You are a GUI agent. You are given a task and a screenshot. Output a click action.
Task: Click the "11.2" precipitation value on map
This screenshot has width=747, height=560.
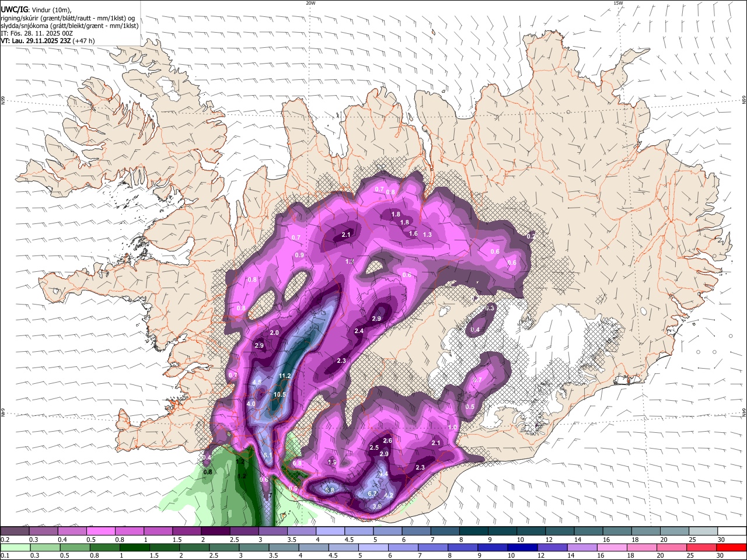click(x=285, y=376)
